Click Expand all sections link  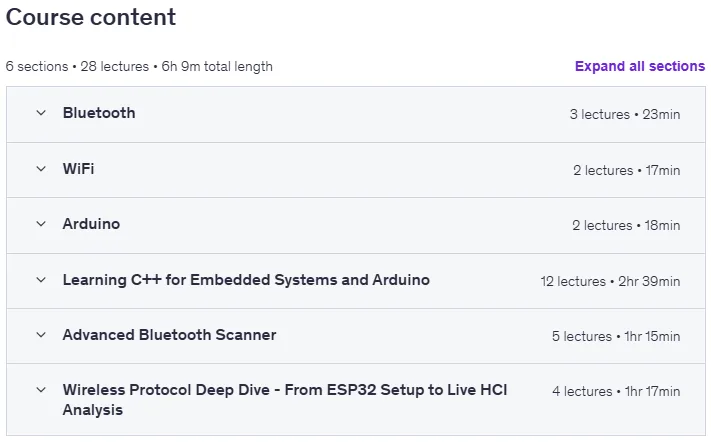(640, 66)
